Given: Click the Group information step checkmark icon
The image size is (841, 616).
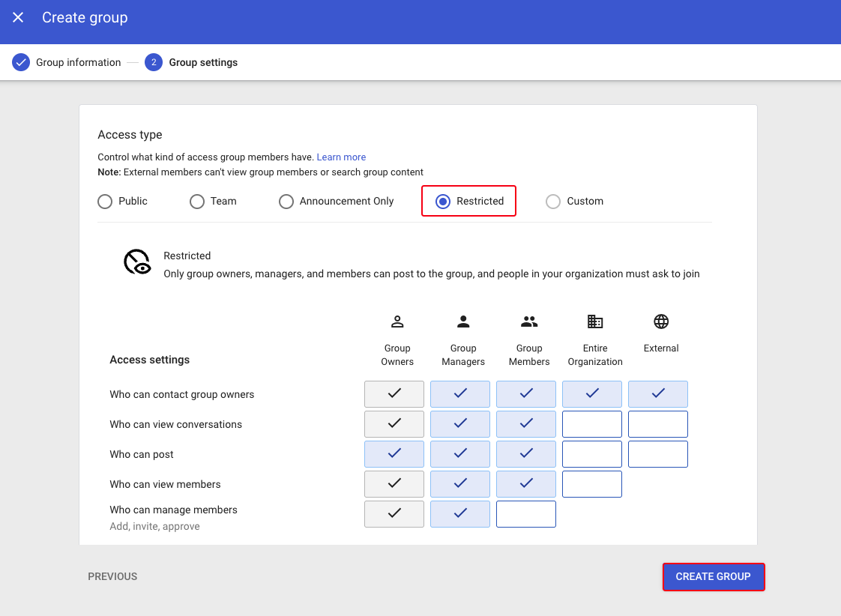Looking at the screenshot, I should pos(21,62).
